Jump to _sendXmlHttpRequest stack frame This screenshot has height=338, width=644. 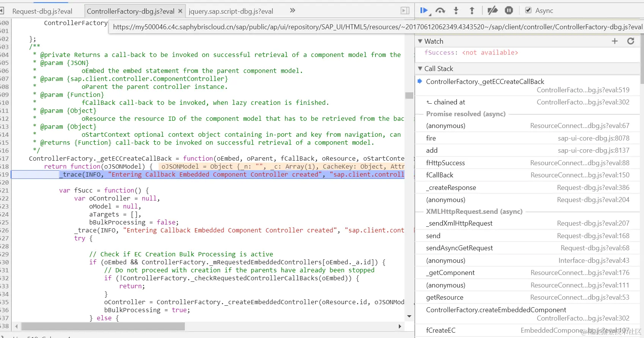[x=527, y=223]
